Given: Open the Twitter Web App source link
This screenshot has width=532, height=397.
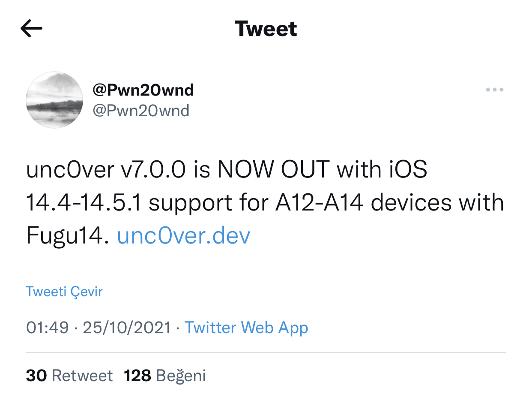Looking at the screenshot, I should click(246, 328).
